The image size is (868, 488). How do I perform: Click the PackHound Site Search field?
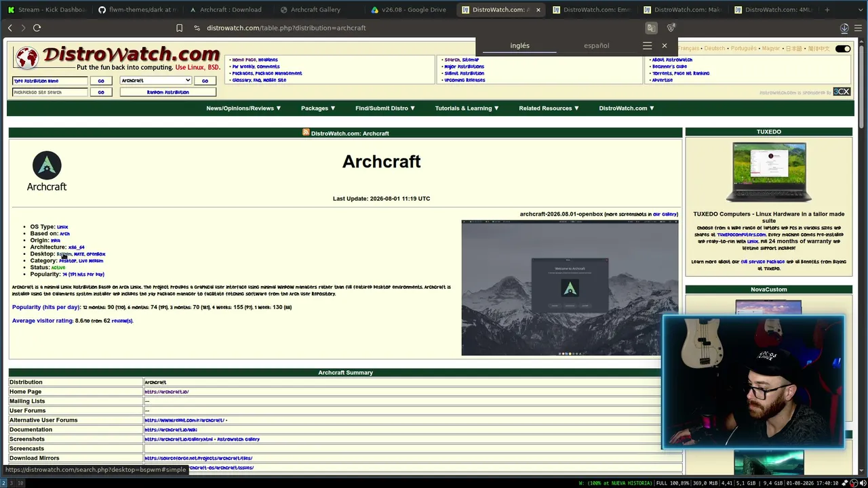50,92
